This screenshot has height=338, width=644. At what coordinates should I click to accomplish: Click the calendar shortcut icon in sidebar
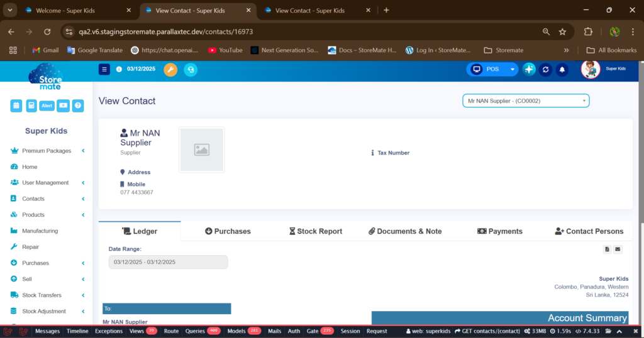(16, 106)
